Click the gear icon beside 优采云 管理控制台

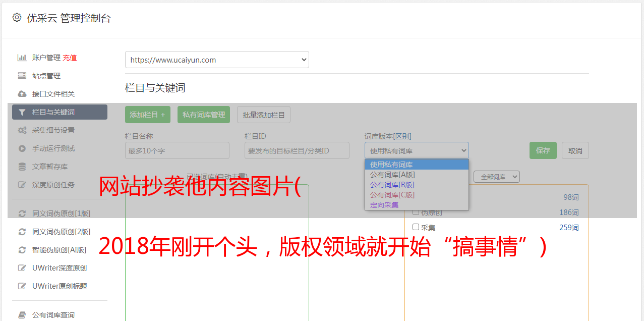pyautogui.click(x=17, y=18)
